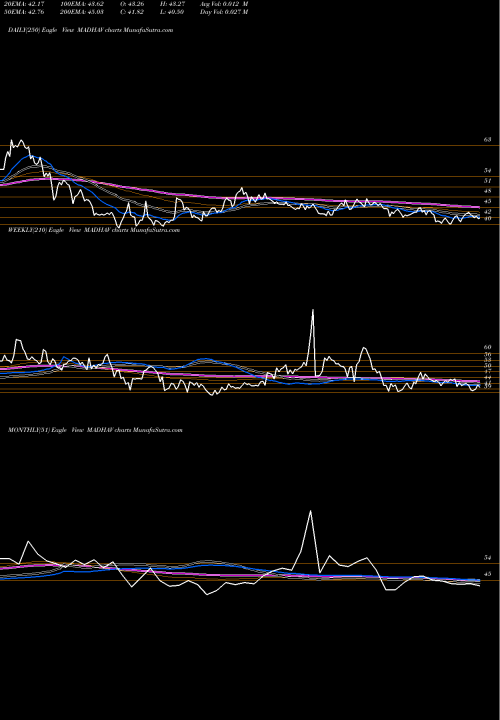Click the tall spike peak on weekly chart
Screen dimensions: 500x720
[313, 310]
